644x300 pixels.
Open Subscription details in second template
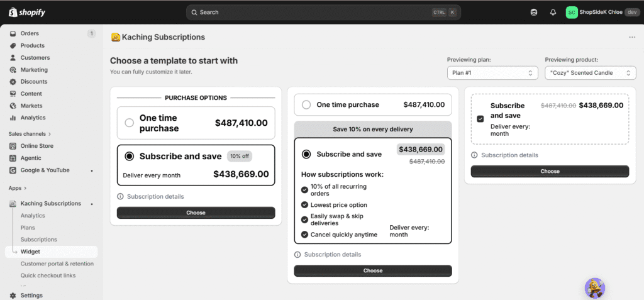tap(333, 254)
